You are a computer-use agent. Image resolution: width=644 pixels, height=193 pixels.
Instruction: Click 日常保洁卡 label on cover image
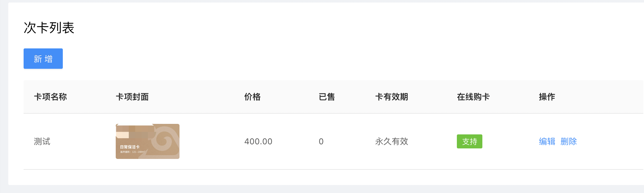[x=130, y=147]
